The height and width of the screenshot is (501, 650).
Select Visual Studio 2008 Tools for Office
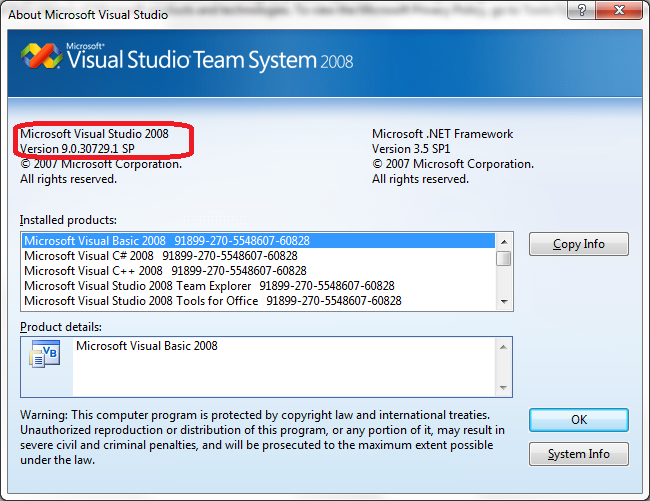(x=212, y=300)
